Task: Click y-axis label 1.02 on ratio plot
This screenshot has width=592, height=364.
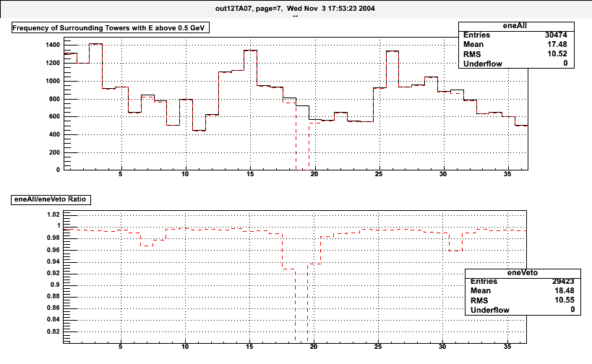Action: coord(53,214)
